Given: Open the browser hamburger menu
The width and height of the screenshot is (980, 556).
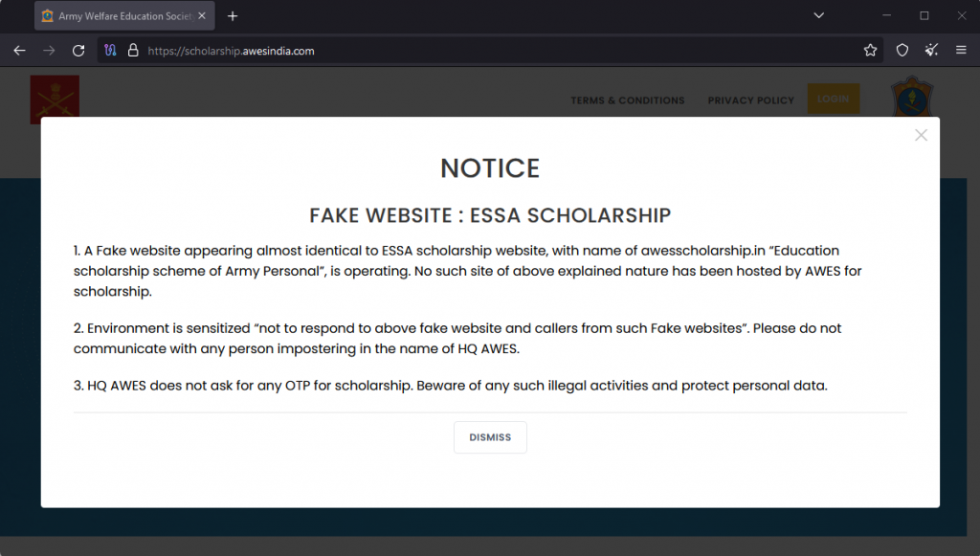Looking at the screenshot, I should pyautogui.click(x=961, y=51).
